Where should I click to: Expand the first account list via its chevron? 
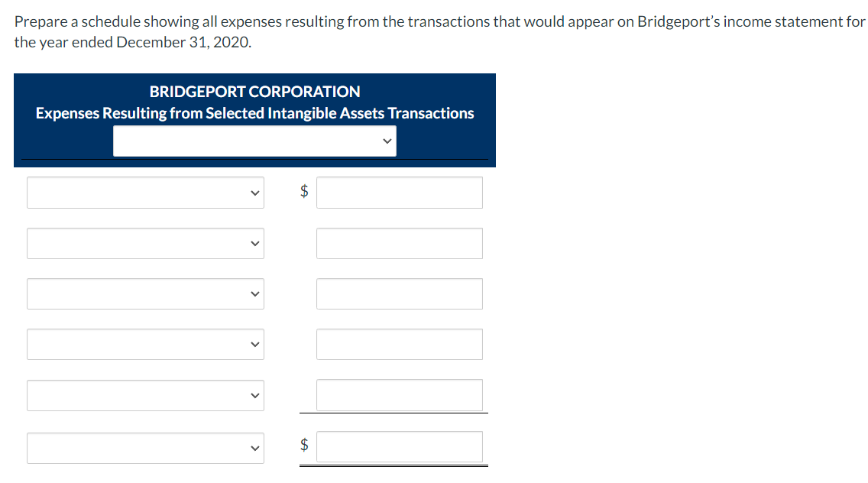click(x=254, y=192)
